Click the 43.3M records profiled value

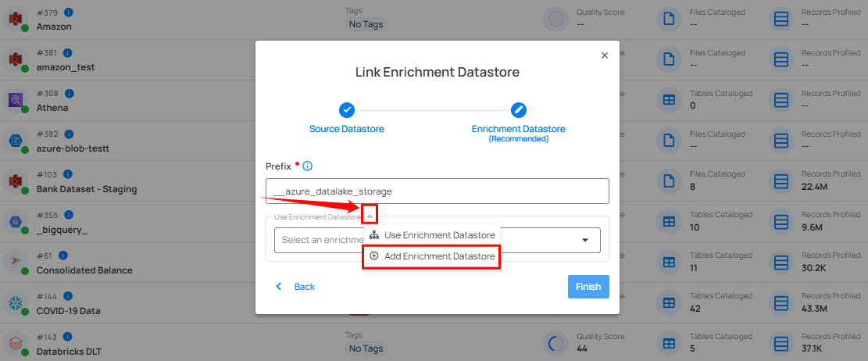814,309
